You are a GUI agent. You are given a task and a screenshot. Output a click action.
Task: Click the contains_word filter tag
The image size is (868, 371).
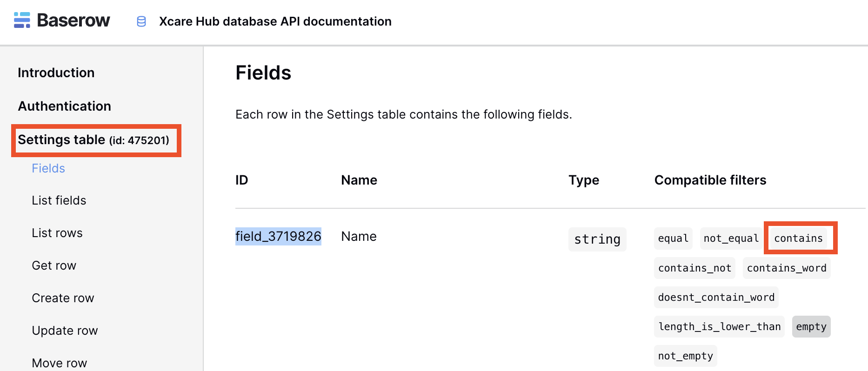tap(787, 268)
